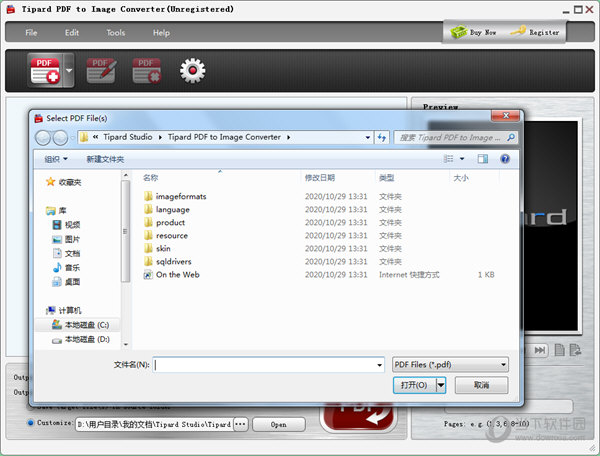600x456 pixels.
Task: Expand the address bar path dropdown
Action: [x=367, y=137]
